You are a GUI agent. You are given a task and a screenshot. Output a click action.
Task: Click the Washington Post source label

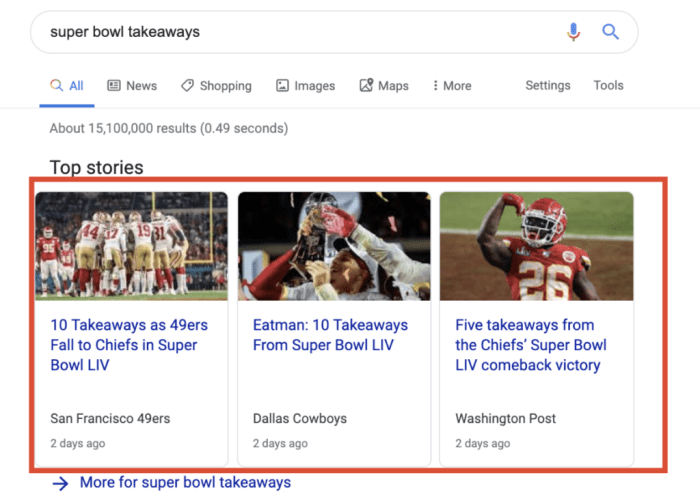pos(505,418)
